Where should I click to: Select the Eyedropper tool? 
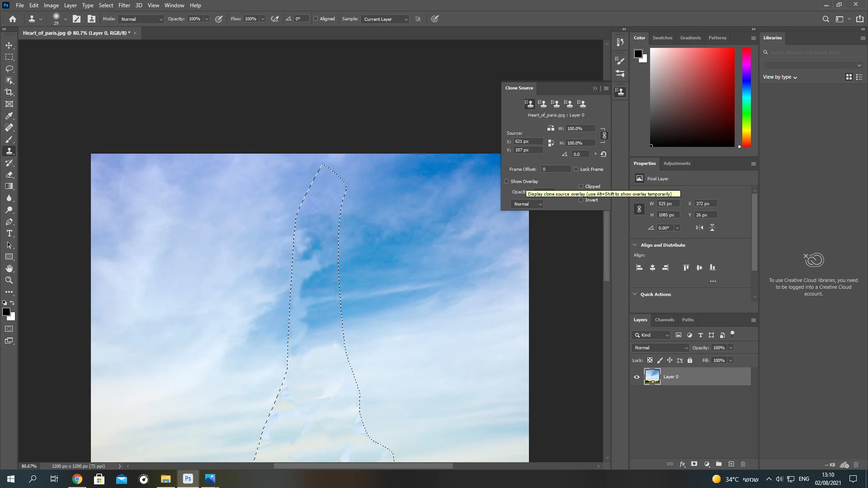click(x=9, y=116)
